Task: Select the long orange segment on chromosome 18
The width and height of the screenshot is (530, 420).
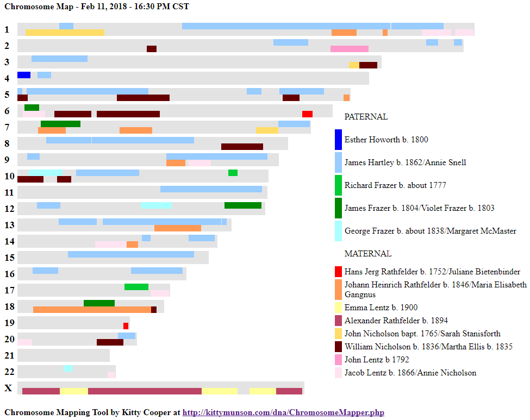Action: 92,310
